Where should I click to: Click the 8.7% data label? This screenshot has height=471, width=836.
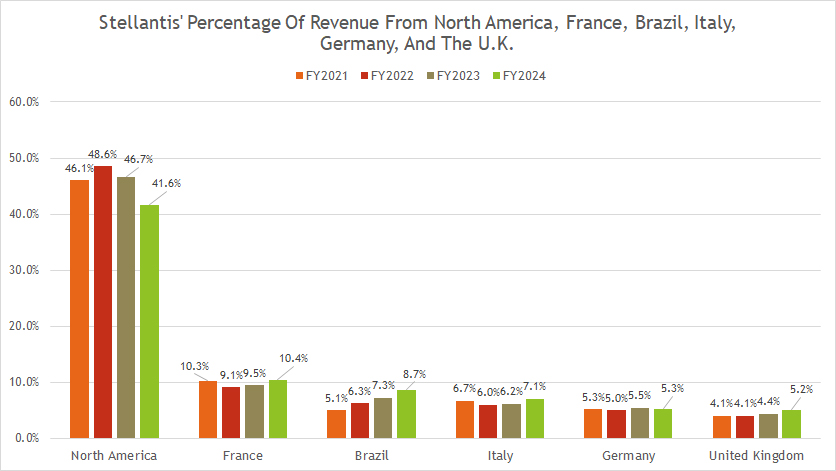[x=414, y=374]
